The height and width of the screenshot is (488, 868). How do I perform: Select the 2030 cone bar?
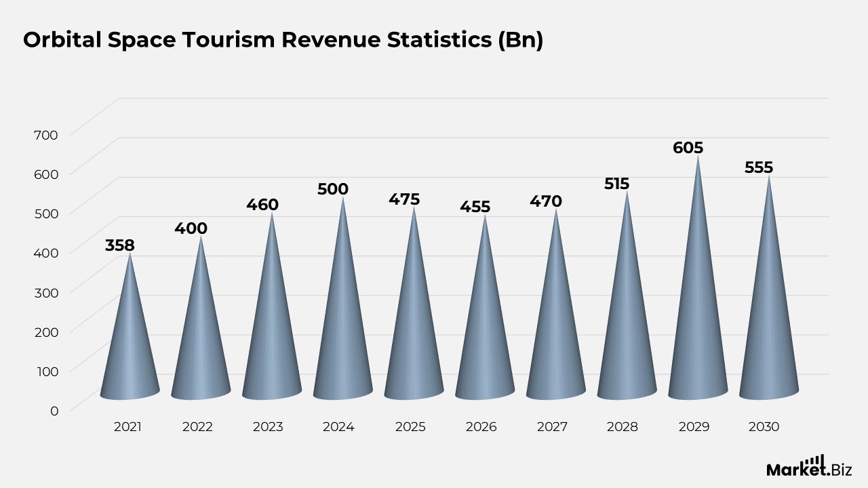point(769,287)
